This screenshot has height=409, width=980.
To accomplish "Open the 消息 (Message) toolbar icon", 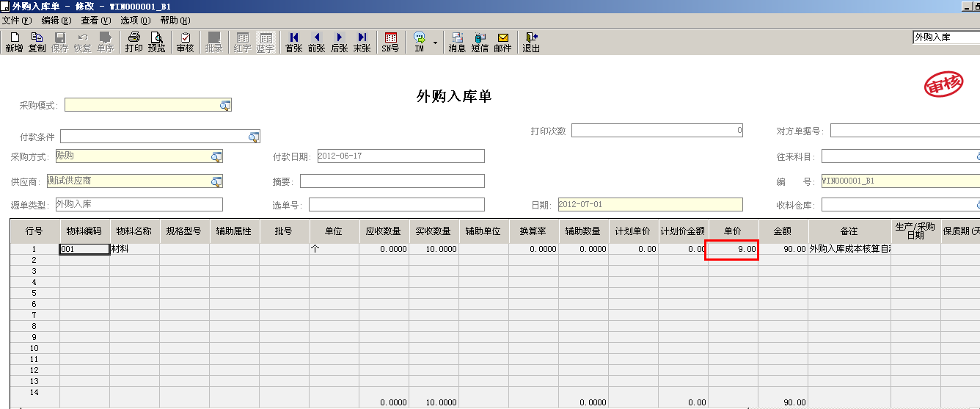I will pyautogui.click(x=457, y=42).
